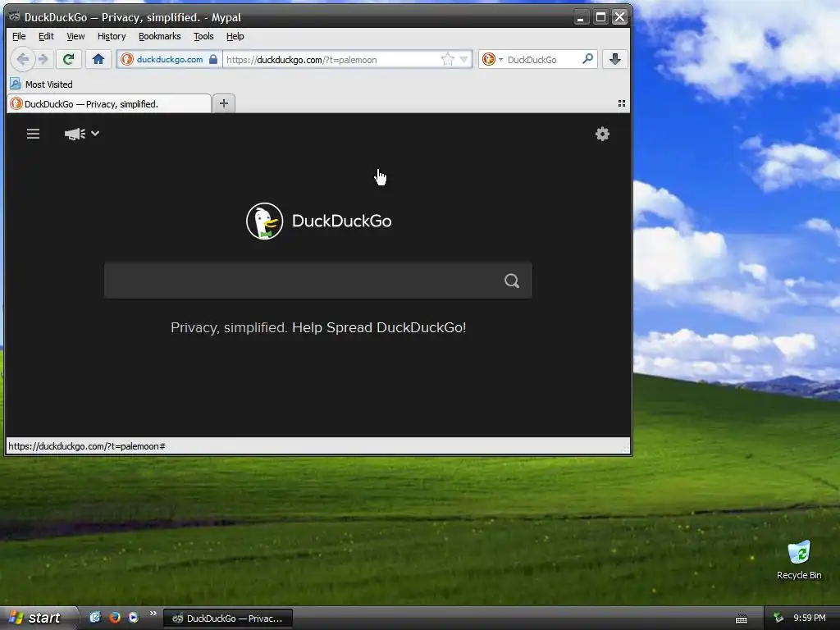Open the Windows start menu

coord(38,618)
